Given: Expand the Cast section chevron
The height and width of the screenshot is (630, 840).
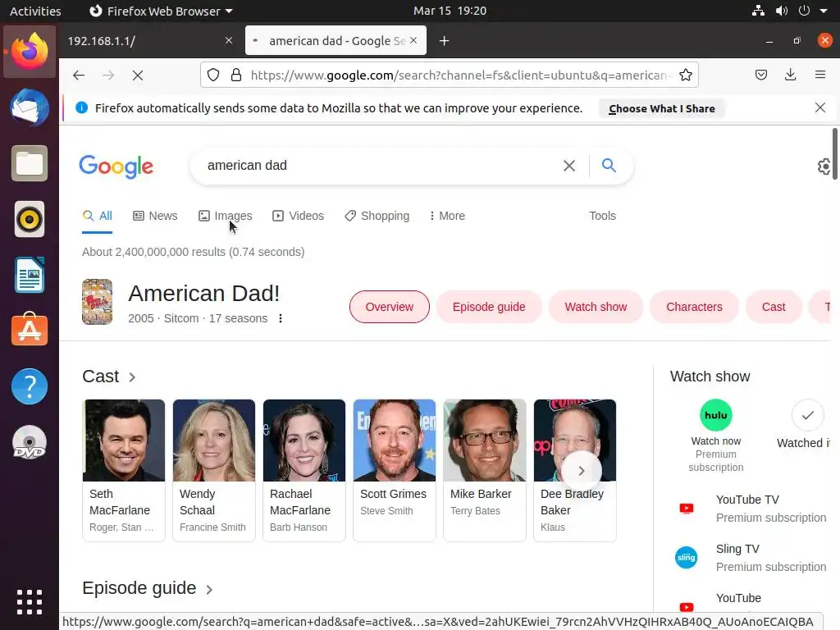Looking at the screenshot, I should coord(132,377).
